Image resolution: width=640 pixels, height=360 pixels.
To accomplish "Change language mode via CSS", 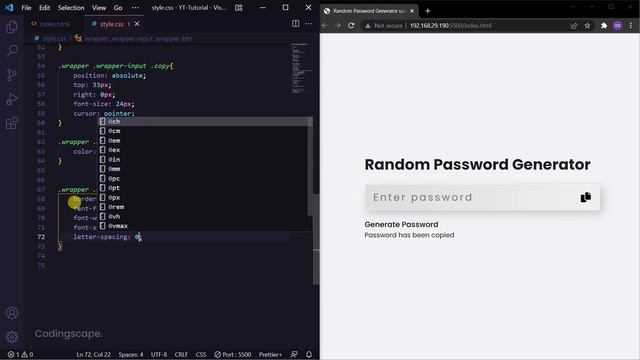I will pyautogui.click(x=201, y=354).
